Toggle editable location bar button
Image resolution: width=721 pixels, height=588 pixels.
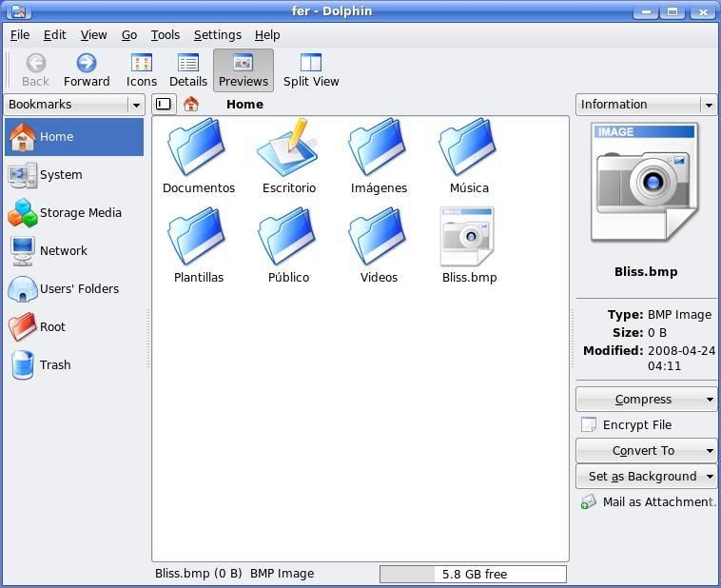(164, 105)
